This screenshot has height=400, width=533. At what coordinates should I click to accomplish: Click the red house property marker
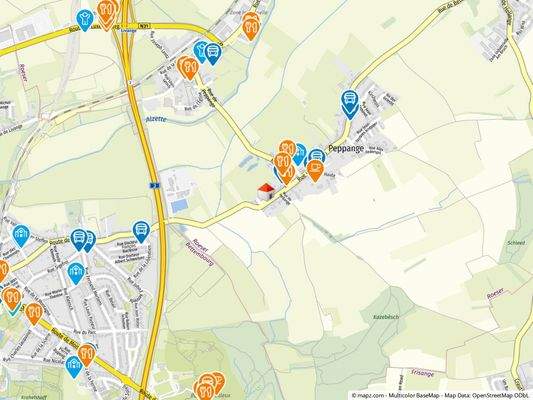click(x=266, y=191)
